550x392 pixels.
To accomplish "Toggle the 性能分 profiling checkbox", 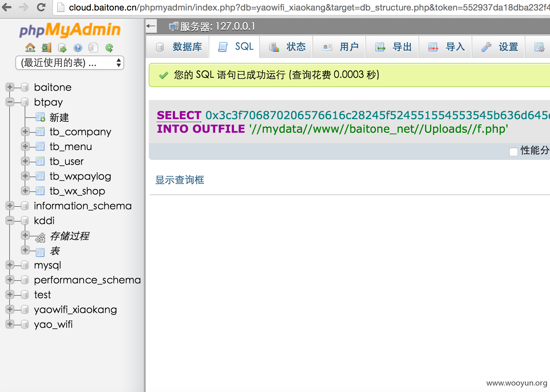I will pos(514,152).
